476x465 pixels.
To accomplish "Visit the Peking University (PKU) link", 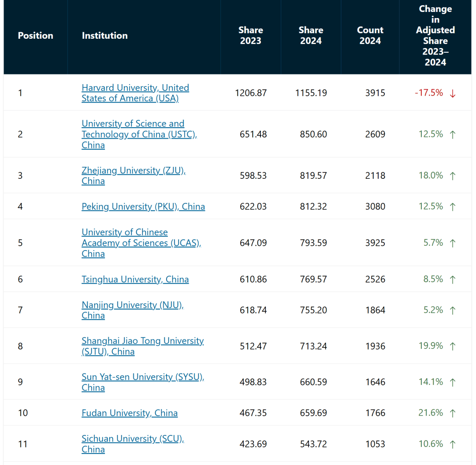I will [143, 207].
